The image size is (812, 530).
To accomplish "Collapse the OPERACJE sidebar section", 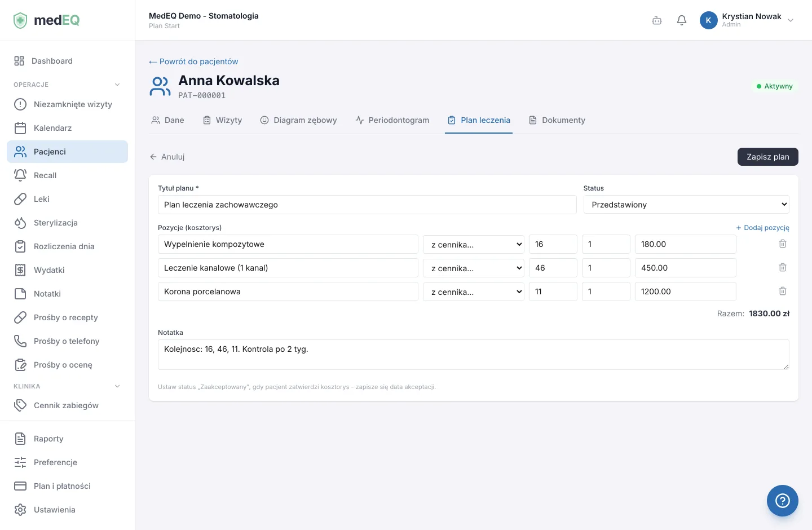I will pos(117,85).
